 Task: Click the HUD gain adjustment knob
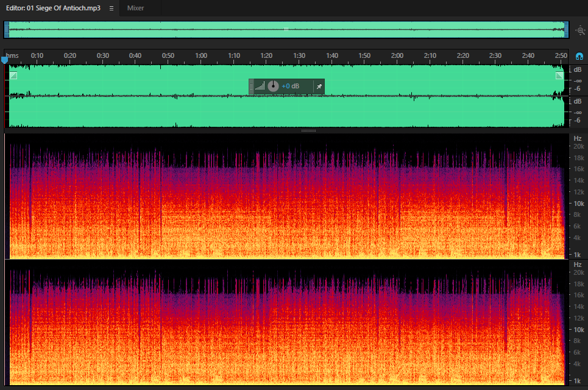click(274, 87)
